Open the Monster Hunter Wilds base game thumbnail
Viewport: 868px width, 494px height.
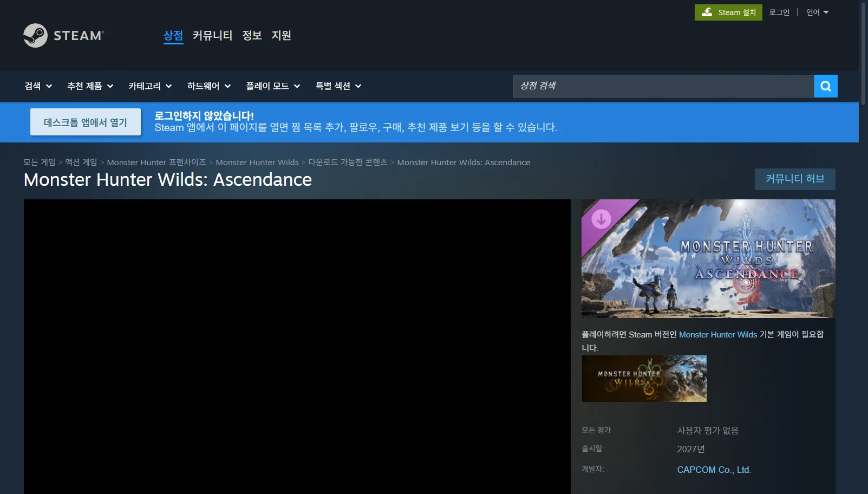(x=644, y=379)
